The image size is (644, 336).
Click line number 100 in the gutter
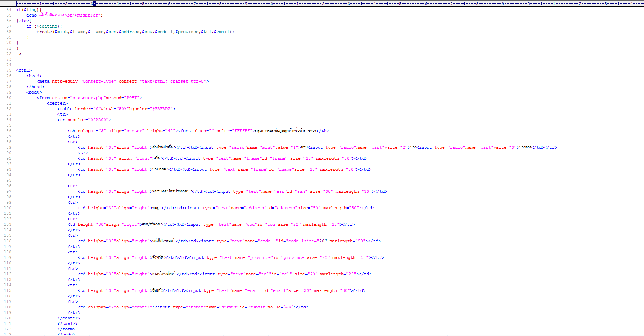click(8, 208)
